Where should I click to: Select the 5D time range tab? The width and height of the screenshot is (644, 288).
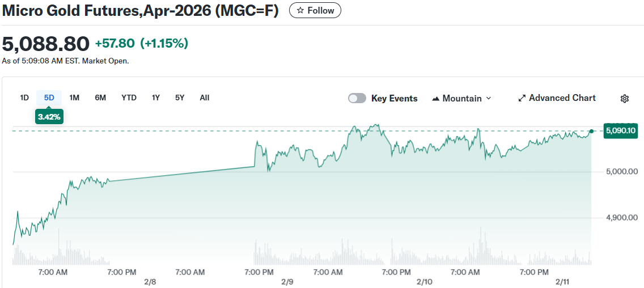(49, 98)
